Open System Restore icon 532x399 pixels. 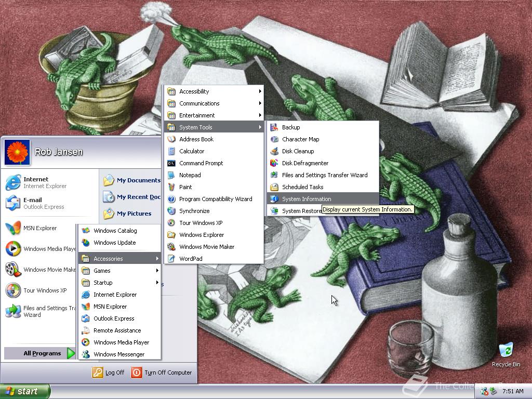pyautogui.click(x=274, y=211)
